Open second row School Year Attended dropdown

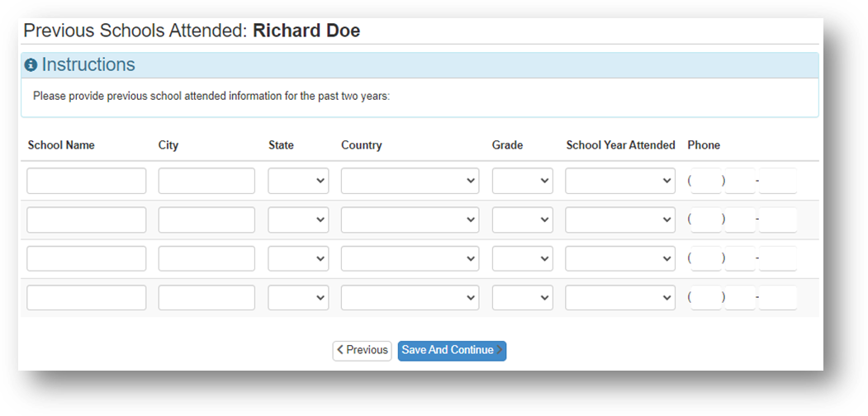coord(620,220)
